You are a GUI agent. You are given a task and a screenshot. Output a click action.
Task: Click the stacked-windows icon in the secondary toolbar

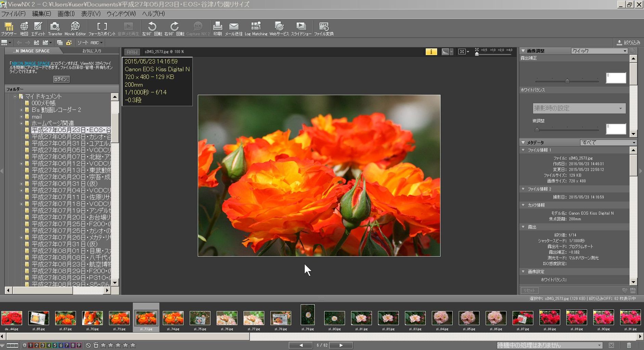(60, 43)
